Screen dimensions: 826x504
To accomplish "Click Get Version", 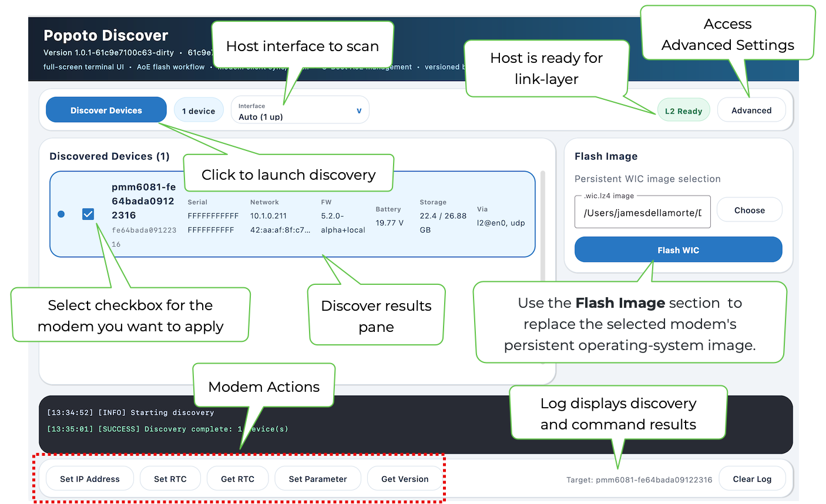I will click(x=405, y=479).
